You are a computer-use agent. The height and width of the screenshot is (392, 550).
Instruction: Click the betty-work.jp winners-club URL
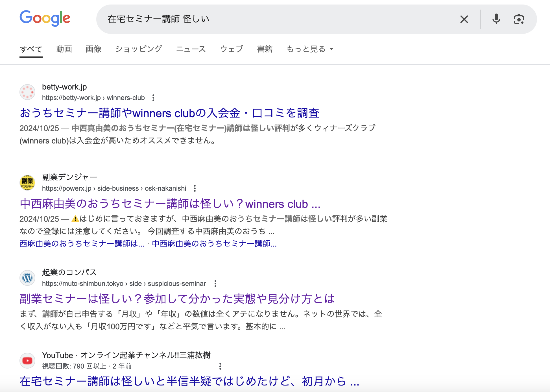(x=93, y=98)
